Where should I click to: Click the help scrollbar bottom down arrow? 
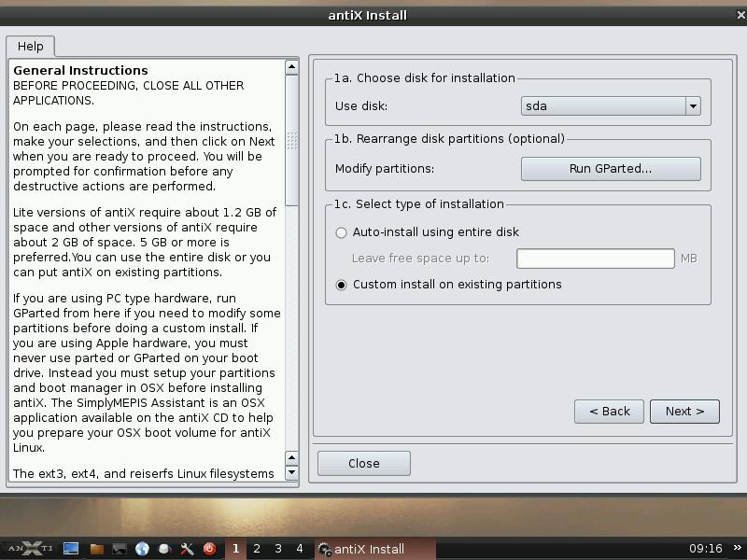point(291,473)
